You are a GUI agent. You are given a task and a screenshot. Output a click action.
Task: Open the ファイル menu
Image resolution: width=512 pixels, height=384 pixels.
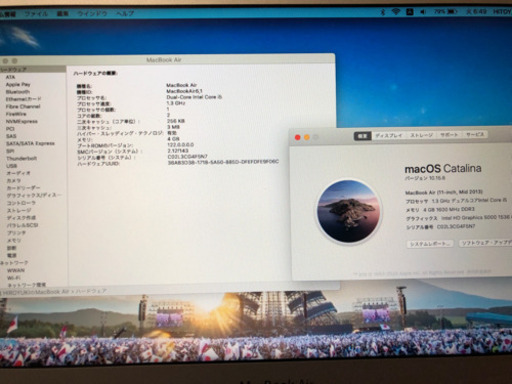(x=36, y=14)
